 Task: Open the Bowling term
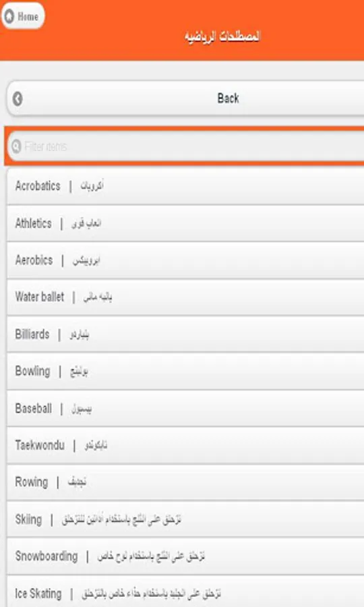(x=185, y=371)
